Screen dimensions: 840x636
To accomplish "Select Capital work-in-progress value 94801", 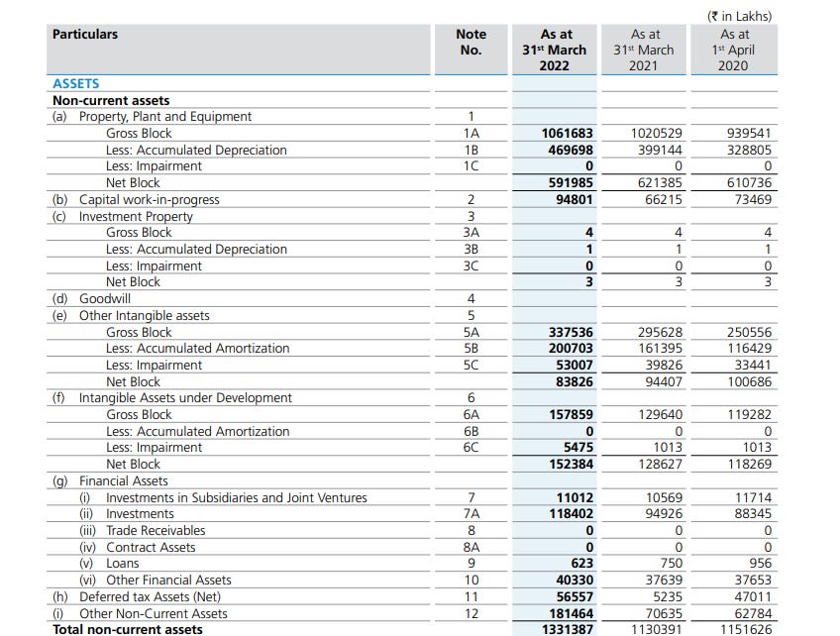I will coord(575,199).
